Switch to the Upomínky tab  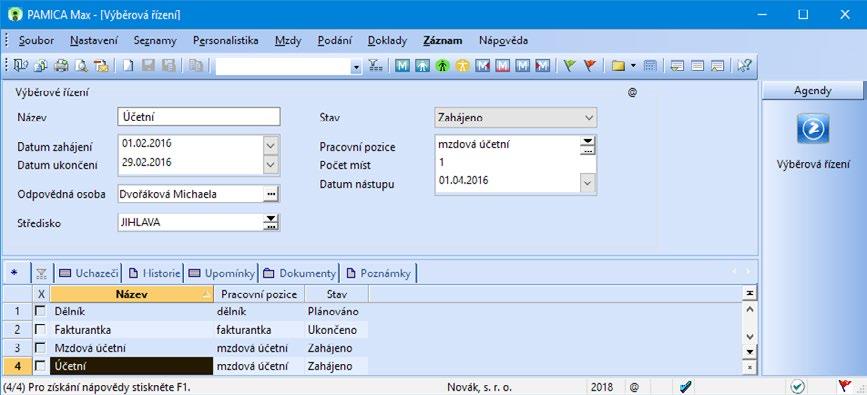pyautogui.click(x=222, y=273)
